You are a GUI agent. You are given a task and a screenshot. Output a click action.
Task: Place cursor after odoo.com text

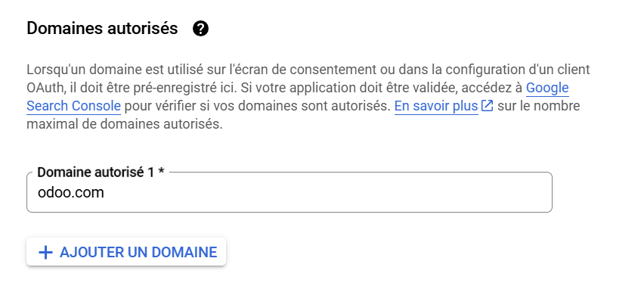coord(105,192)
